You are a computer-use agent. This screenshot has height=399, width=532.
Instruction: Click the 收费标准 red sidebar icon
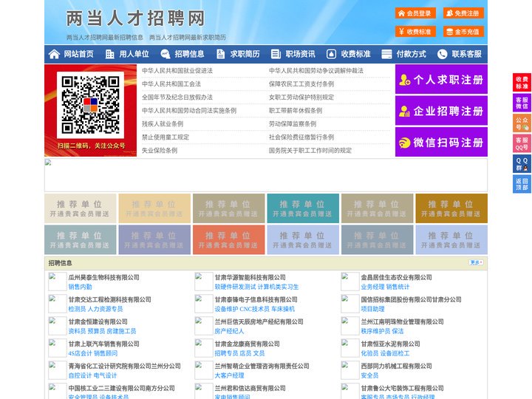522,83
